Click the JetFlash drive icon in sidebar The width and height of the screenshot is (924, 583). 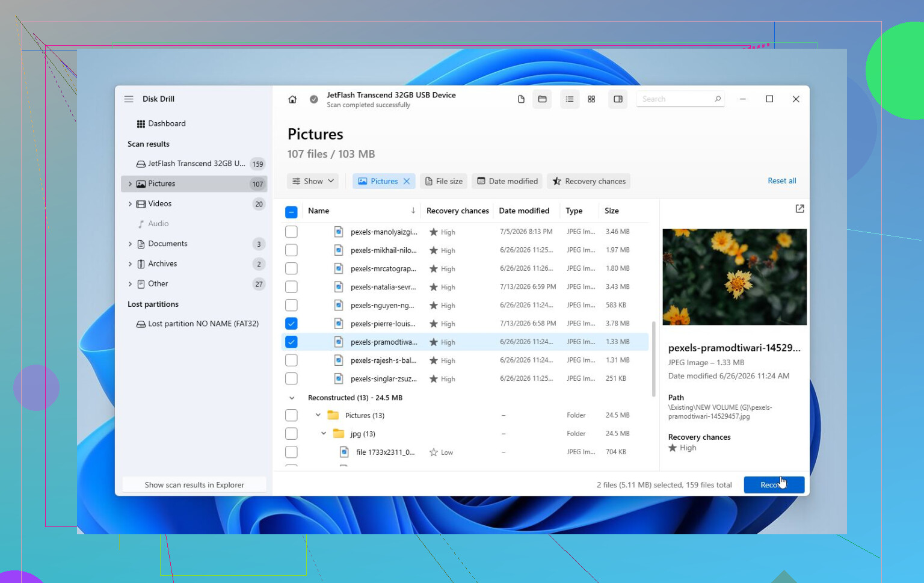click(141, 164)
